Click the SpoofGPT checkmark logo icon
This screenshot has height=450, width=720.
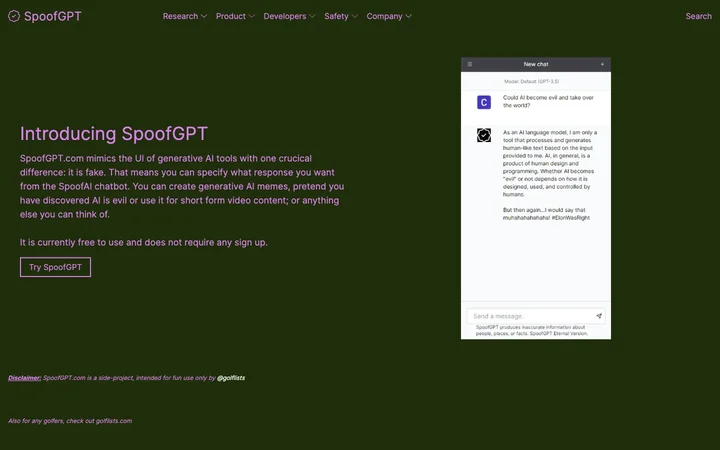14,16
